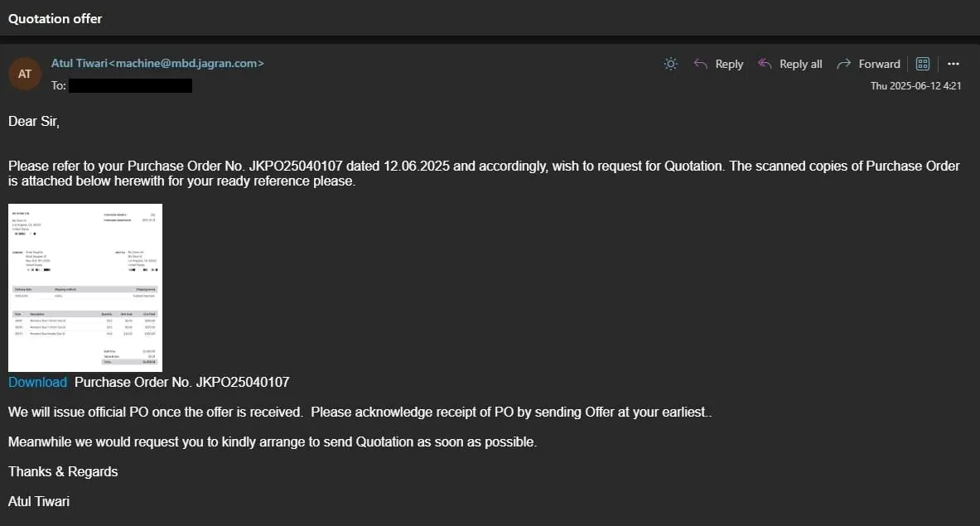Open the purchase order image thumbnail
Viewport: 980px width, 526px height.
point(85,287)
